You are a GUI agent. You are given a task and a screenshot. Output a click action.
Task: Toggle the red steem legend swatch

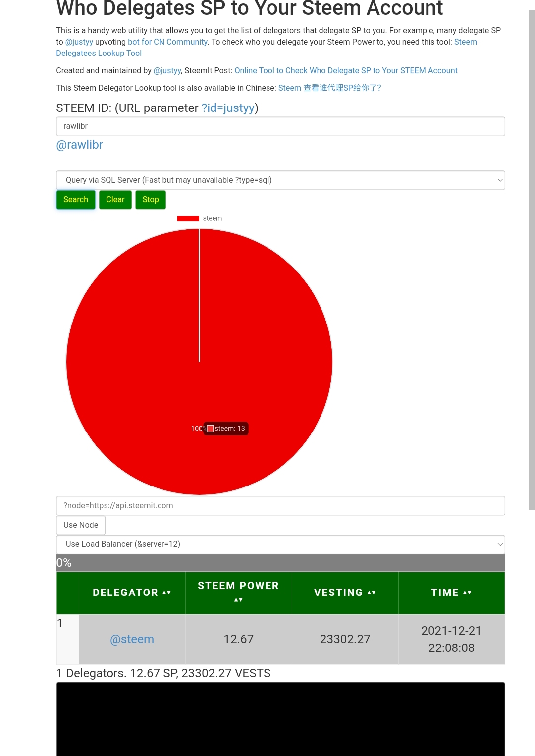188,218
